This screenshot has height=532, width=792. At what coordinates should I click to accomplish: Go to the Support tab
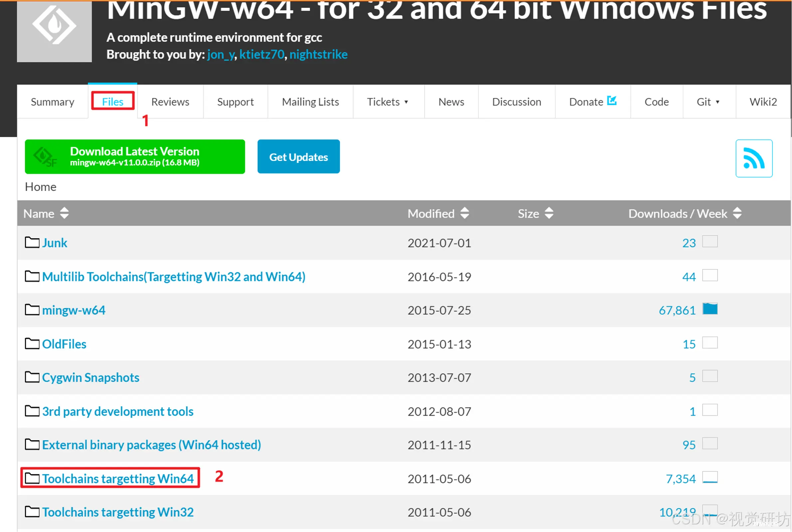236,102
